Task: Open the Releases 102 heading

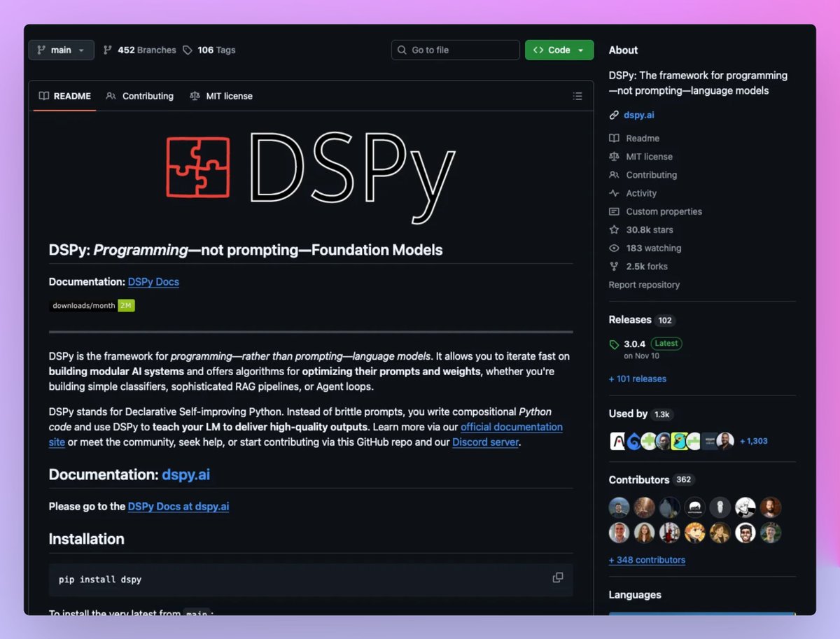Action: click(x=641, y=320)
